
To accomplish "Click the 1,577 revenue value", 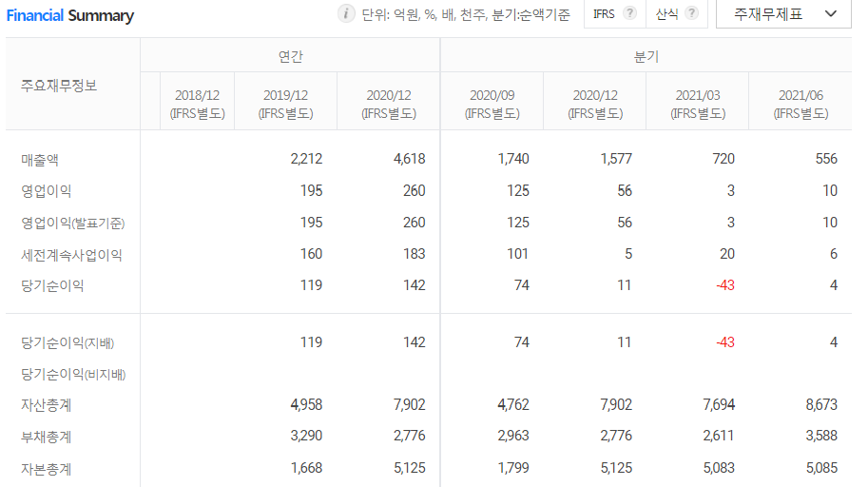I will pos(615,159).
